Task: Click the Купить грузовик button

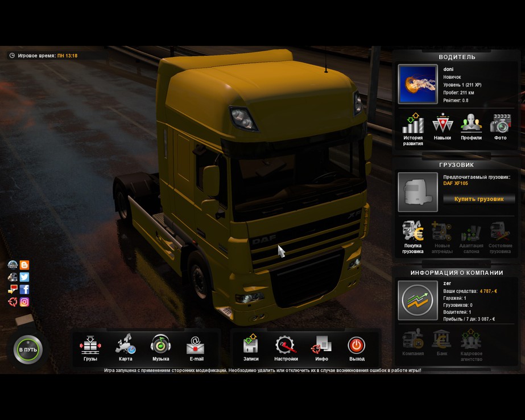Action: [x=479, y=199]
